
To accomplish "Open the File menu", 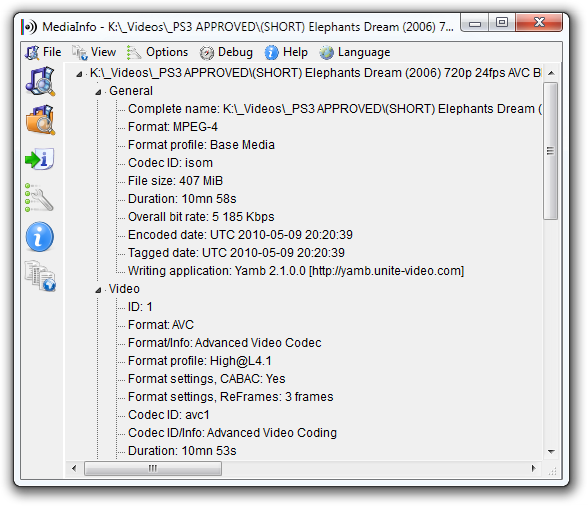I will coord(43,52).
